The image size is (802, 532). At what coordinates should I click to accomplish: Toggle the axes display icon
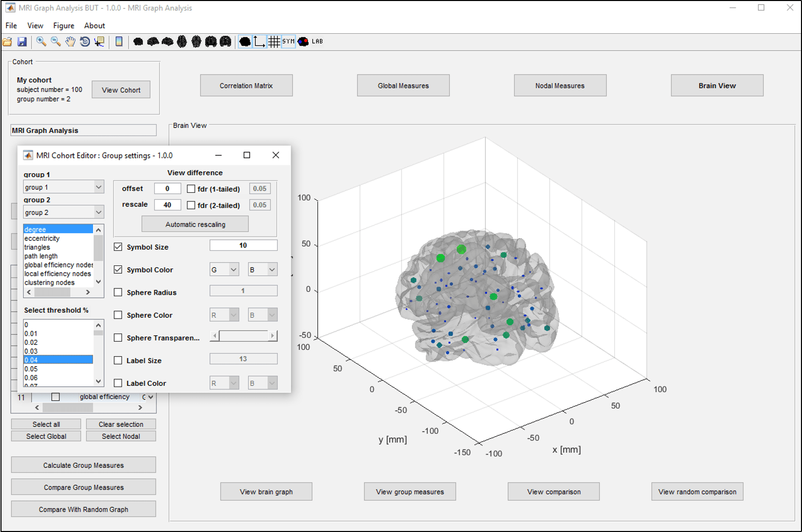[259, 42]
